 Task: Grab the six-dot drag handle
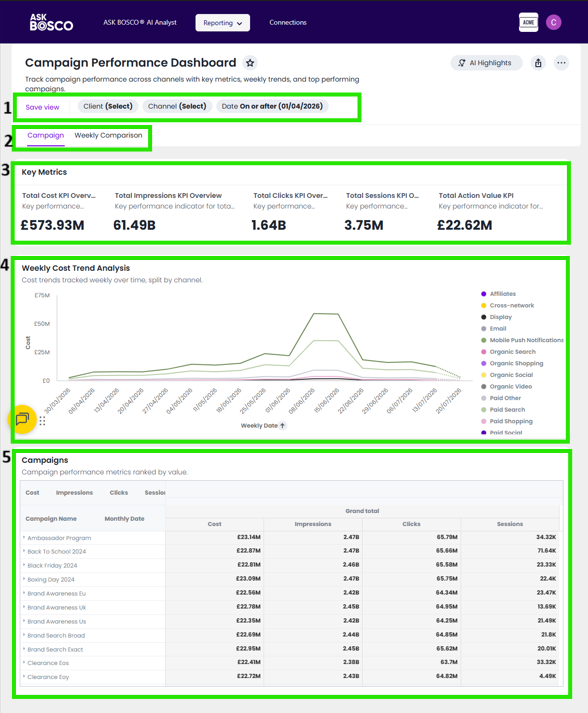point(42,421)
